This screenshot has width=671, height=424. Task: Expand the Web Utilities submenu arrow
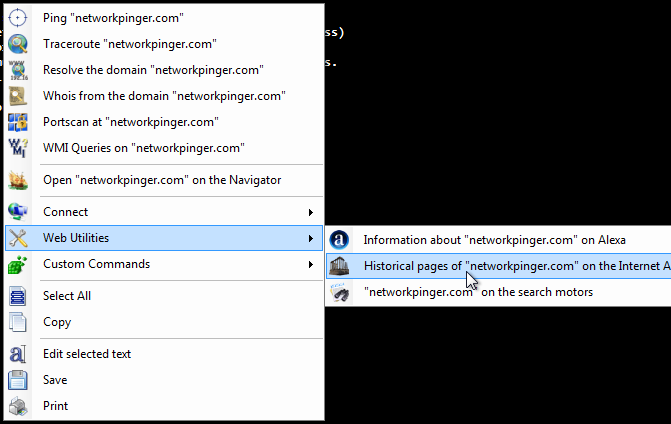pyautogui.click(x=311, y=238)
